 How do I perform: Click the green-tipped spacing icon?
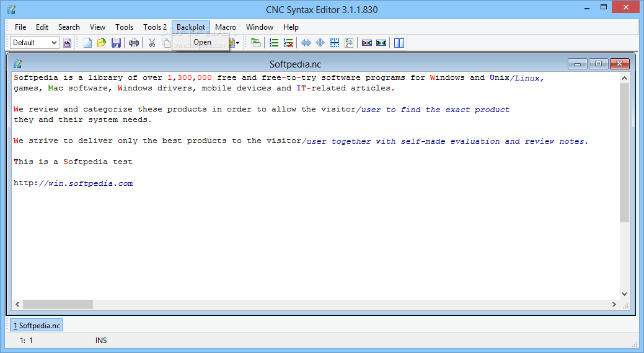381,43
